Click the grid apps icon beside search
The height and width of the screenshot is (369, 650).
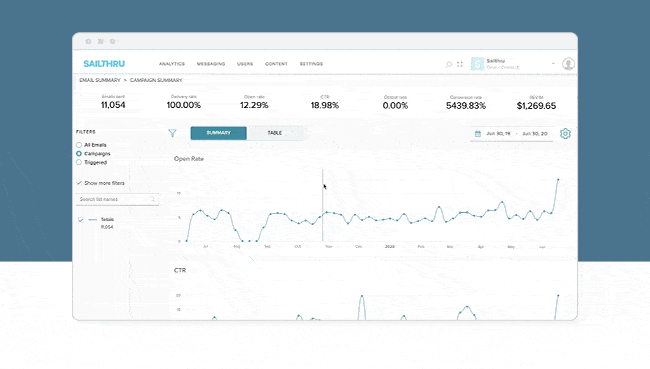pos(460,64)
